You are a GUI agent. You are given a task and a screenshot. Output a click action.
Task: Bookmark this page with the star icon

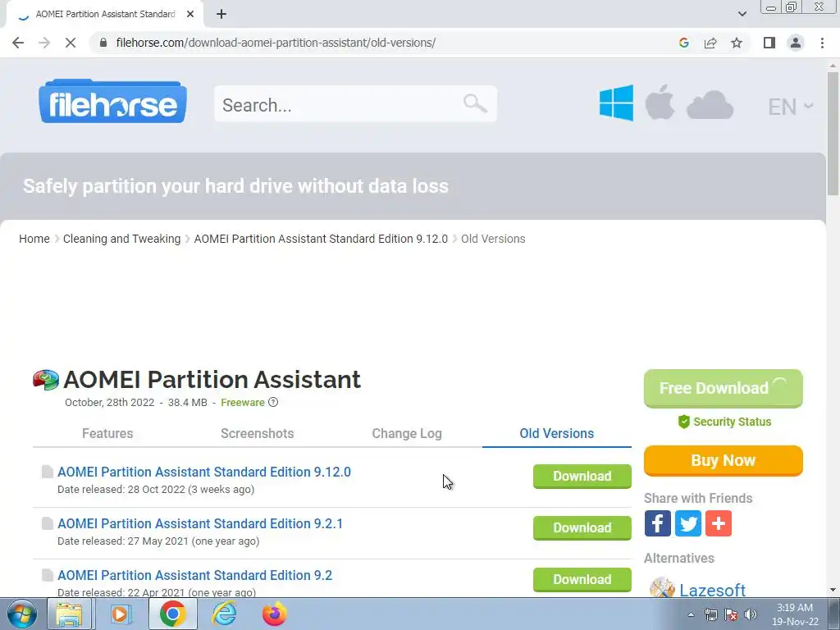pos(737,43)
